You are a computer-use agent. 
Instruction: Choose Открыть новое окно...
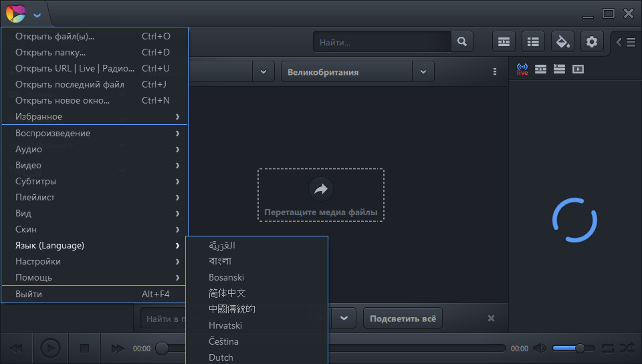point(94,100)
